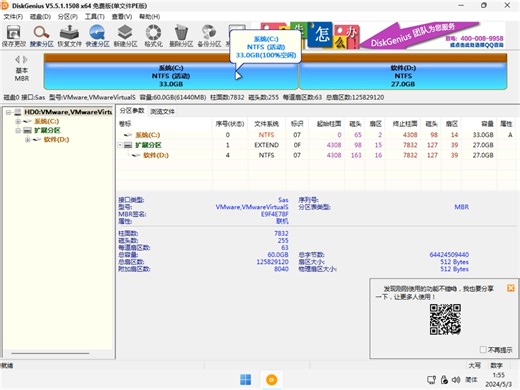The height and width of the screenshot is (390, 520).
Task: Click the horizontal scrollbar in left tree panel
Action: [50, 353]
